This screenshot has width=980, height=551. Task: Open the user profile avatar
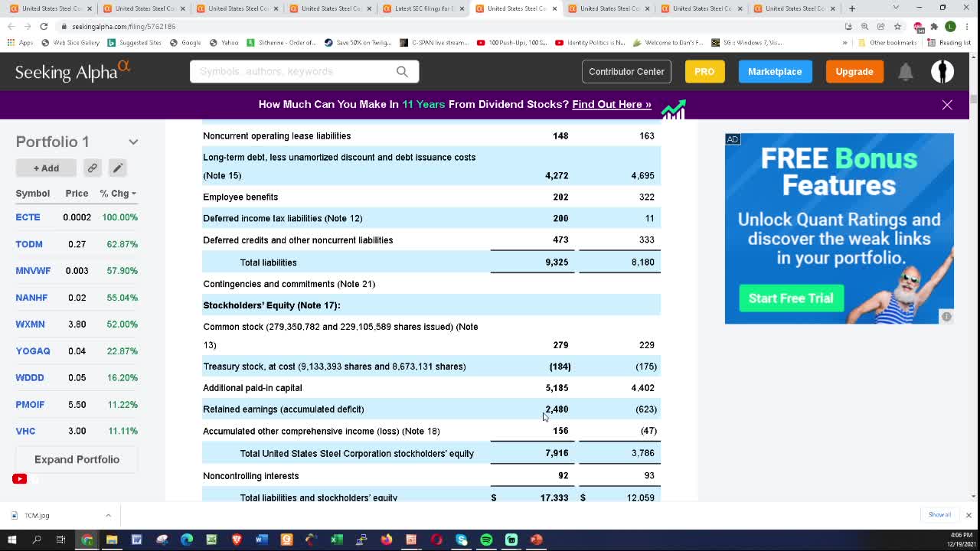point(942,71)
